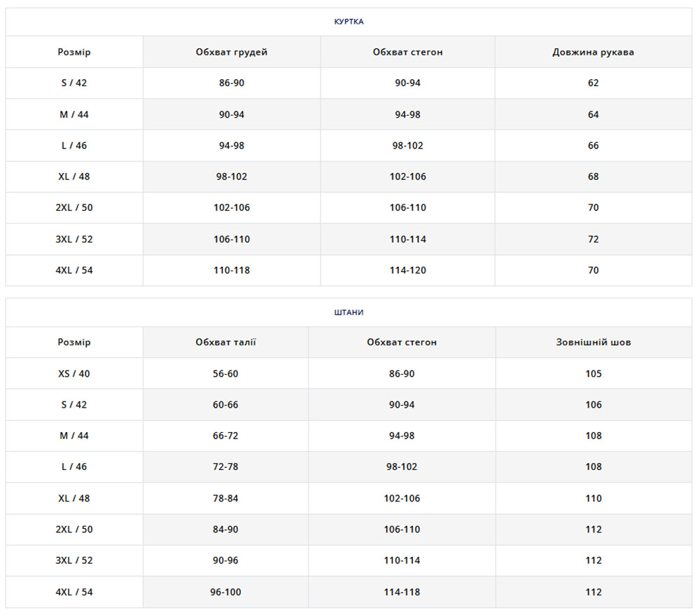700x615 pixels.
Task: Click the waist value 56-60
Action: [x=225, y=374]
